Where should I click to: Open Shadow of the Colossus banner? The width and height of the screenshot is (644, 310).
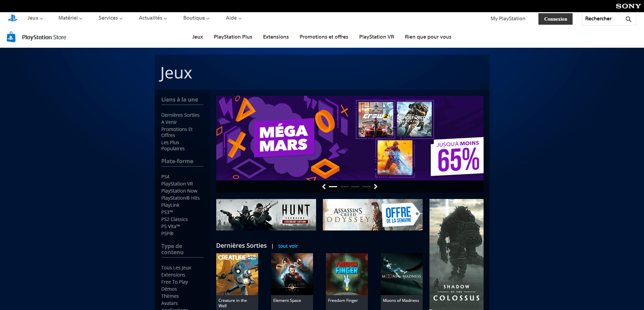(x=456, y=254)
